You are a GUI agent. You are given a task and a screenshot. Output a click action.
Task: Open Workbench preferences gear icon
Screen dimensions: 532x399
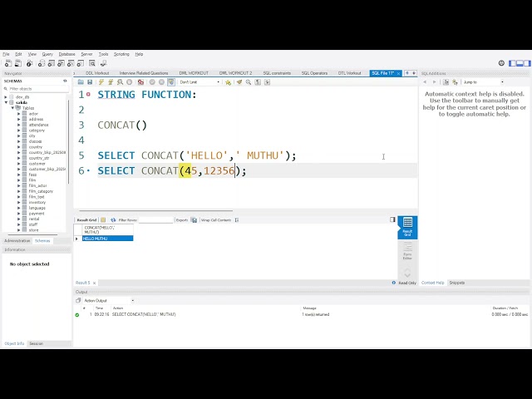click(x=501, y=63)
